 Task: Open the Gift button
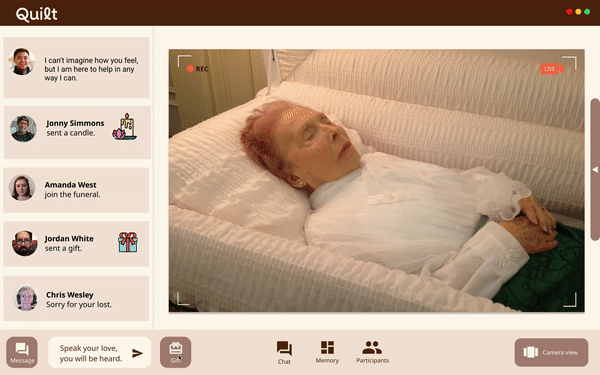[x=175, y=352]
